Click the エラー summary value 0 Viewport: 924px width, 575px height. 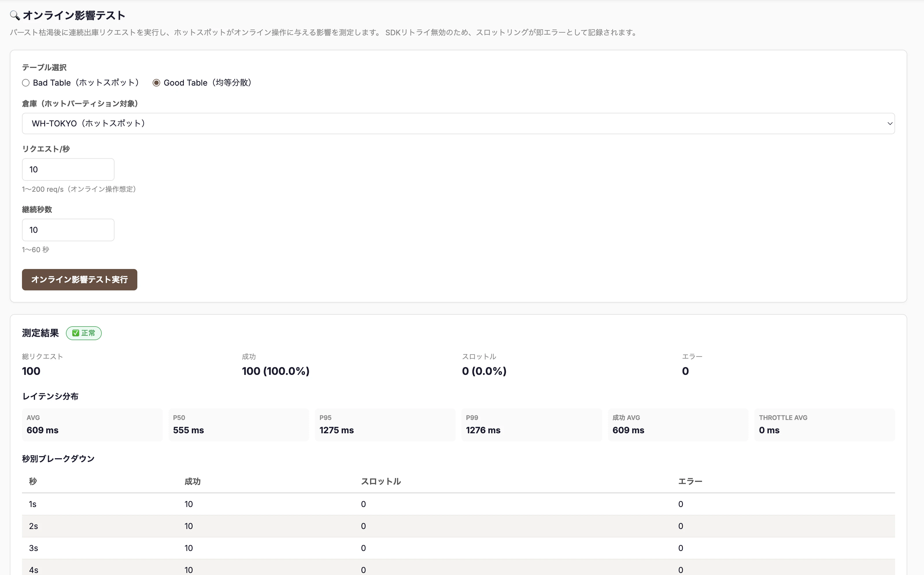point(685,371)
